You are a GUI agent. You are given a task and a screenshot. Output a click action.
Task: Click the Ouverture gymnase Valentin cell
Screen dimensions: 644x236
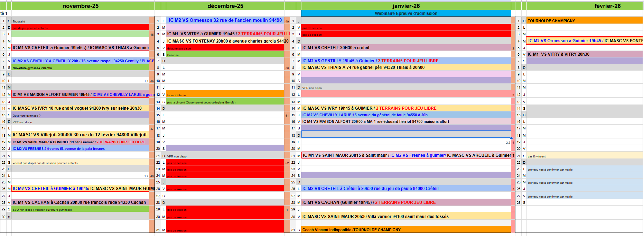tap(80, 68)
